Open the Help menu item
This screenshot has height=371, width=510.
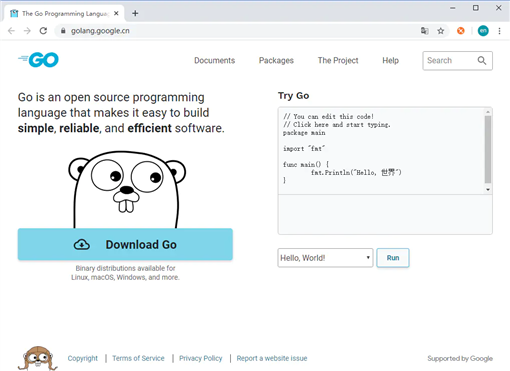[x=390, y=60]
